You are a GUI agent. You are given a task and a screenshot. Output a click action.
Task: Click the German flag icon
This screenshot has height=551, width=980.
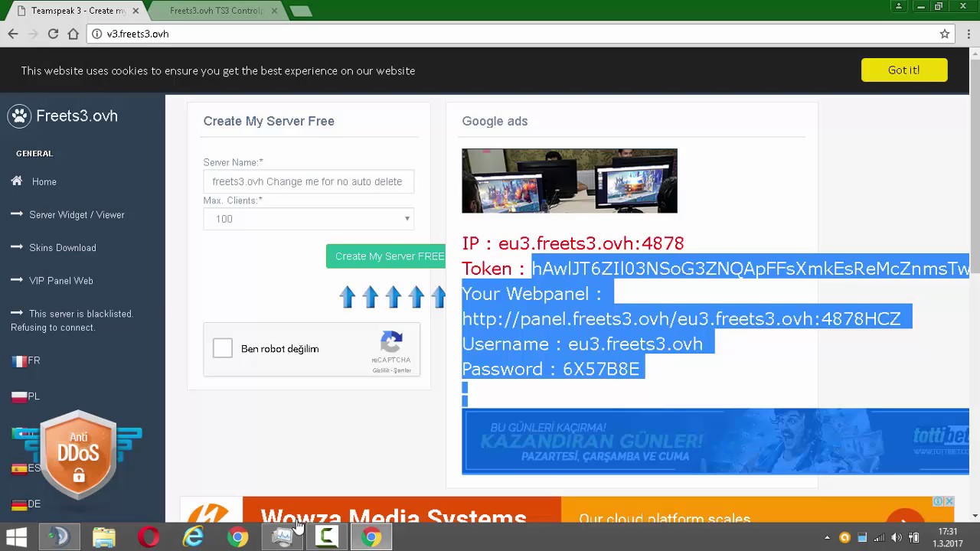[19, 504]
